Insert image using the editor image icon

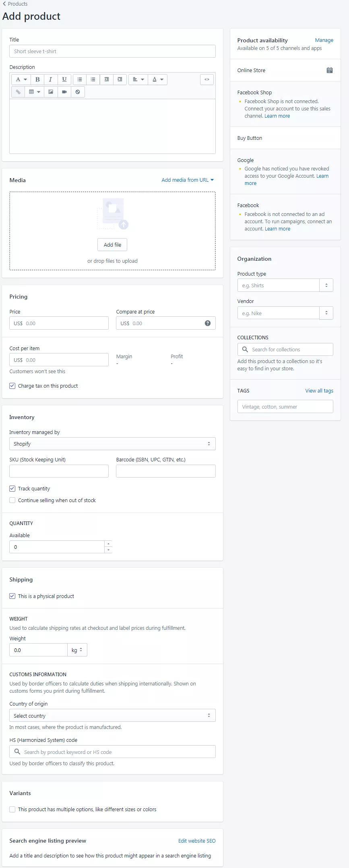51,92
